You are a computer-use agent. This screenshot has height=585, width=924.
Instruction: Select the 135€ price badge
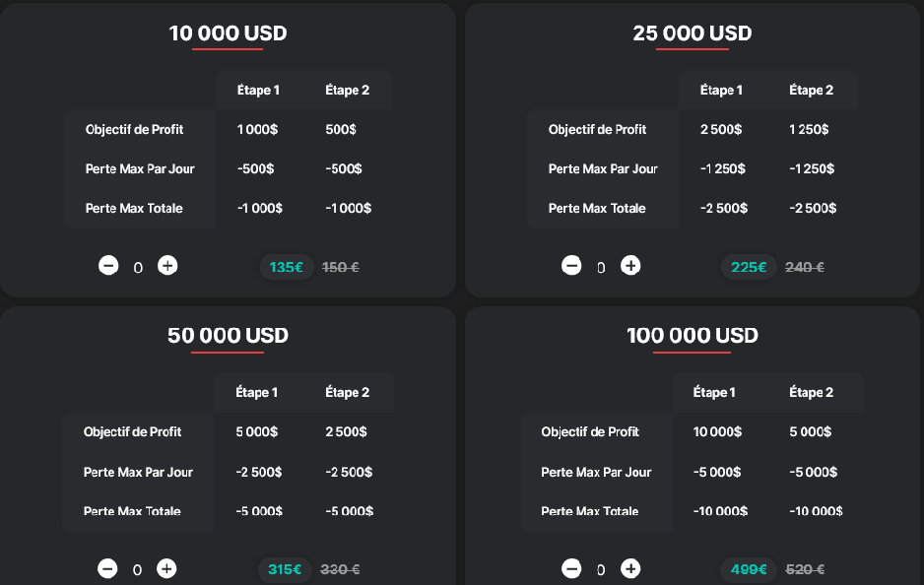[287, 268]
